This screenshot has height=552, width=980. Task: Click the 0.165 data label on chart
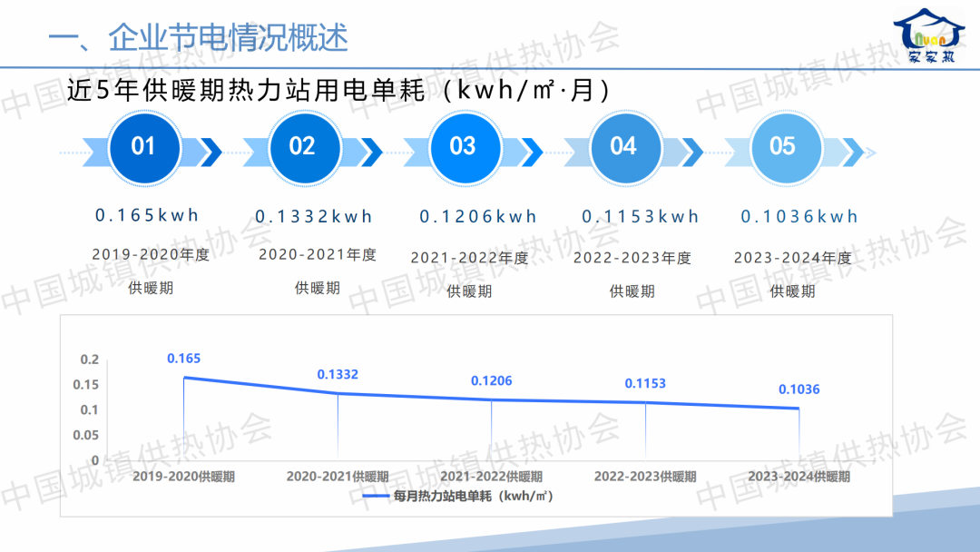183,359
